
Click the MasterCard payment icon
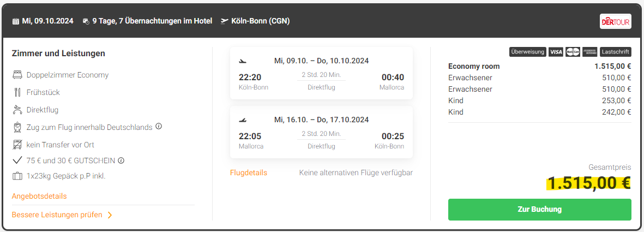[573, 52]
